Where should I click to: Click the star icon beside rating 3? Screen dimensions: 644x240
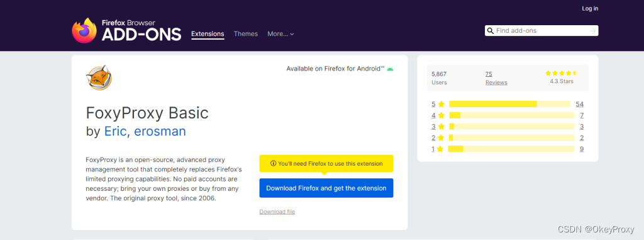[441, 127]
